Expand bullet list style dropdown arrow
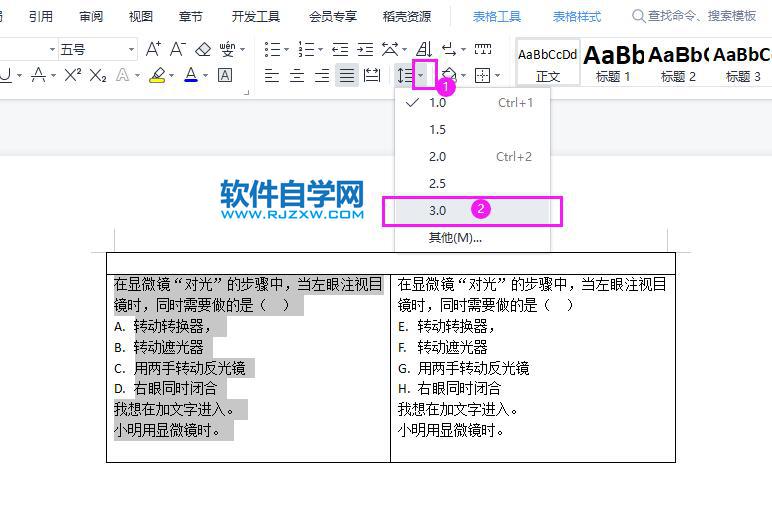Viewport: 772px width, 518px height. pyautogui.click(x=286, y=49)
